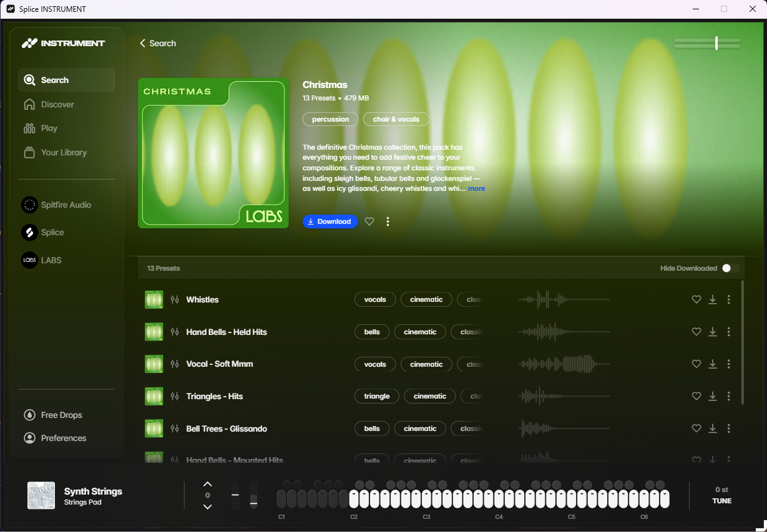Open controls icon for Bell Trees - Glissando
The width and height of the screenshot is (767, 532).
pos(175,428)
